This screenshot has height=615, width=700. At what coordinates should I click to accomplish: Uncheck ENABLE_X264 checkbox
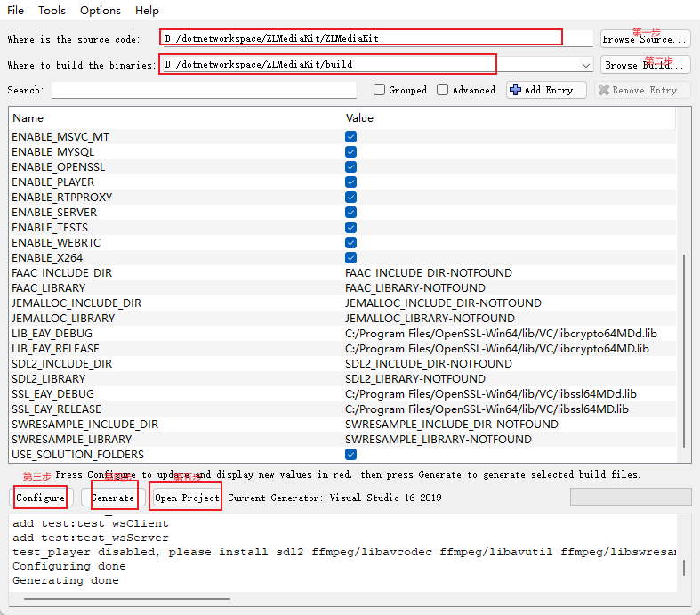point(351,258)
